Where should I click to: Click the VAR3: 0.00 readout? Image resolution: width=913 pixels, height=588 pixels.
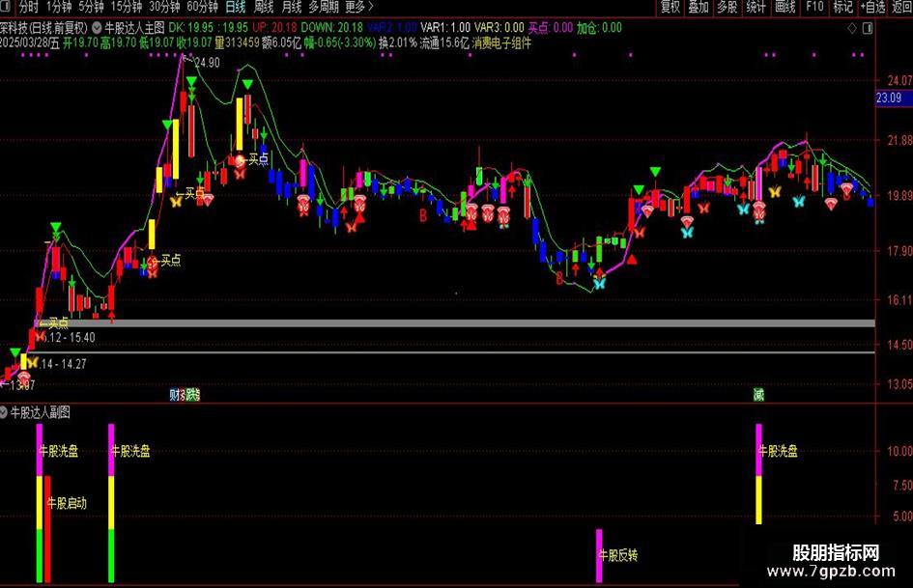(499, 27)
